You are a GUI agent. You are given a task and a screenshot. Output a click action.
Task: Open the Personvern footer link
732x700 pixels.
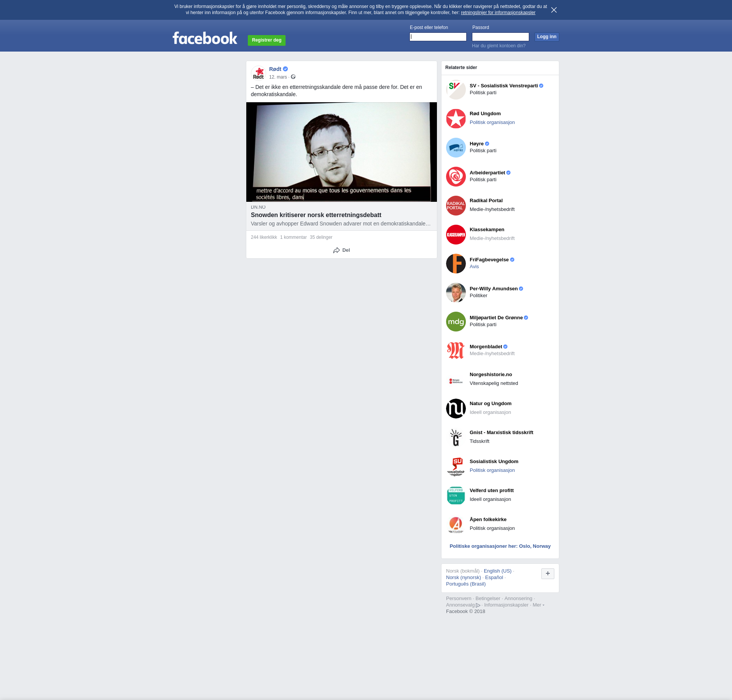(x=458, y=599)
